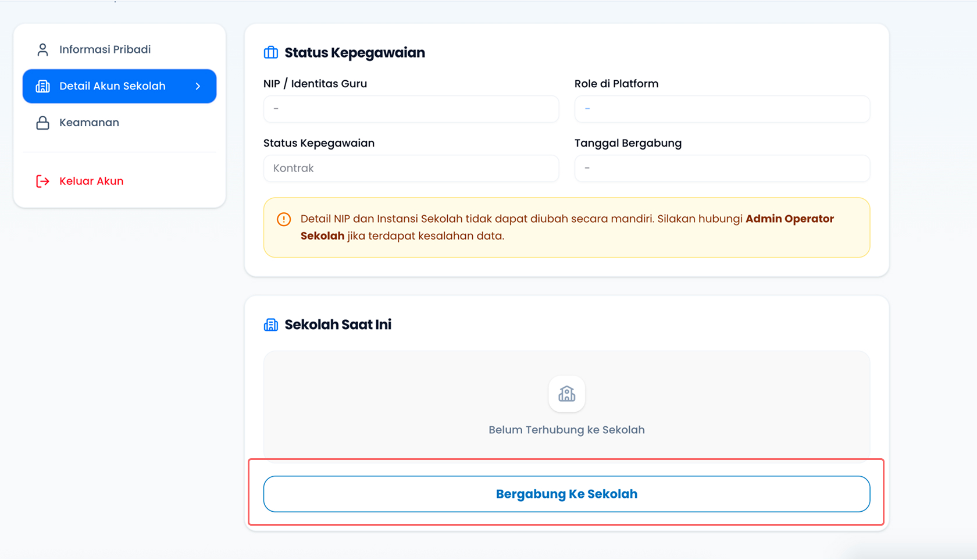977x560 pixels.
Task: Expand the chevron on Detail Akun Sekolah
Action: coord(198,86)
